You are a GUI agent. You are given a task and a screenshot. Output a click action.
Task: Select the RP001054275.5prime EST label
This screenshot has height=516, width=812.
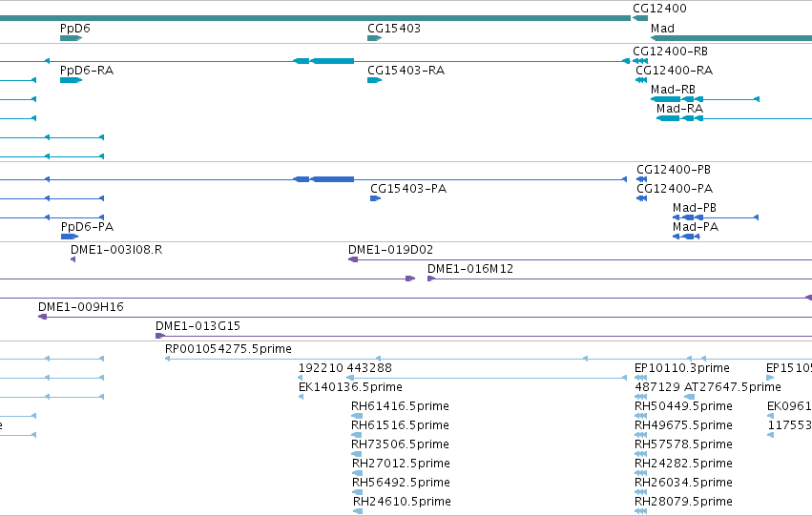pyautogui.click(x=228, y=349)
